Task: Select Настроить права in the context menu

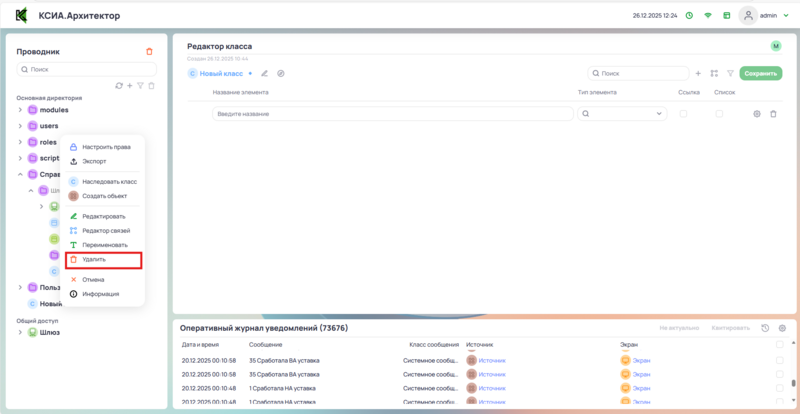Action: tap(105, 147)
